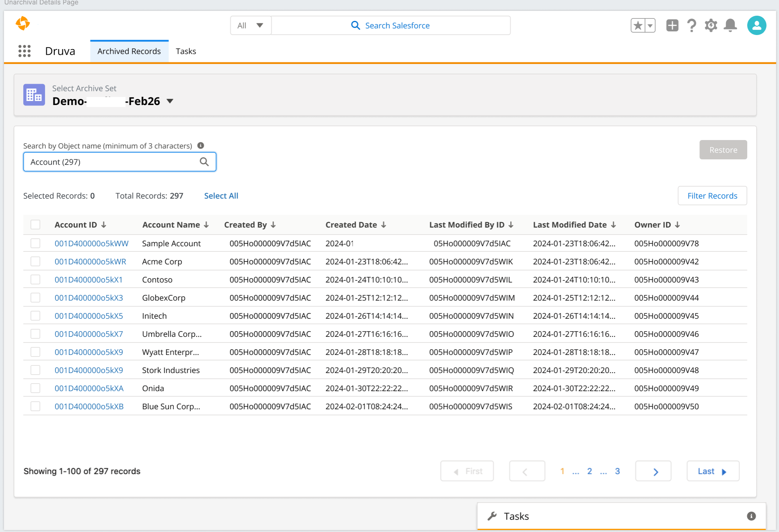Viewport: 779px width, 532px height.
Task: Go to page 2
Action: tap(589, 471)
